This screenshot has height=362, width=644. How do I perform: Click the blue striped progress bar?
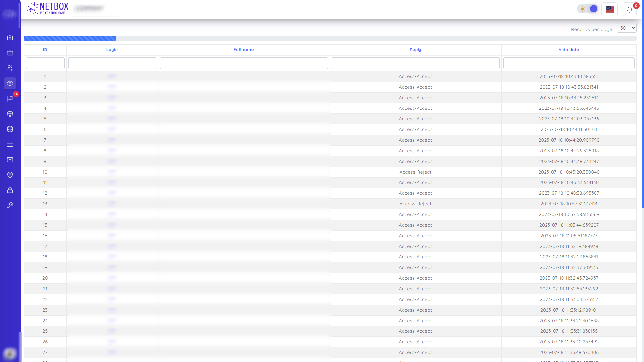coord(70,38)
